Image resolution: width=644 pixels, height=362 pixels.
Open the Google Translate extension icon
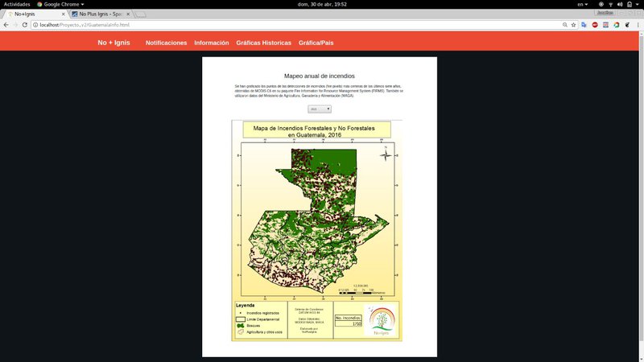pos(584,25)
